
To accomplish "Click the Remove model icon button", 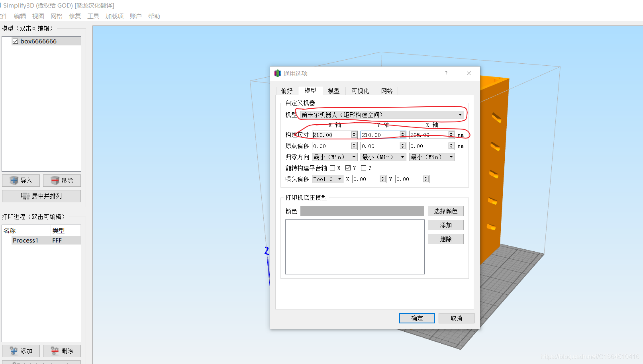I will click(x=62, y=180).
